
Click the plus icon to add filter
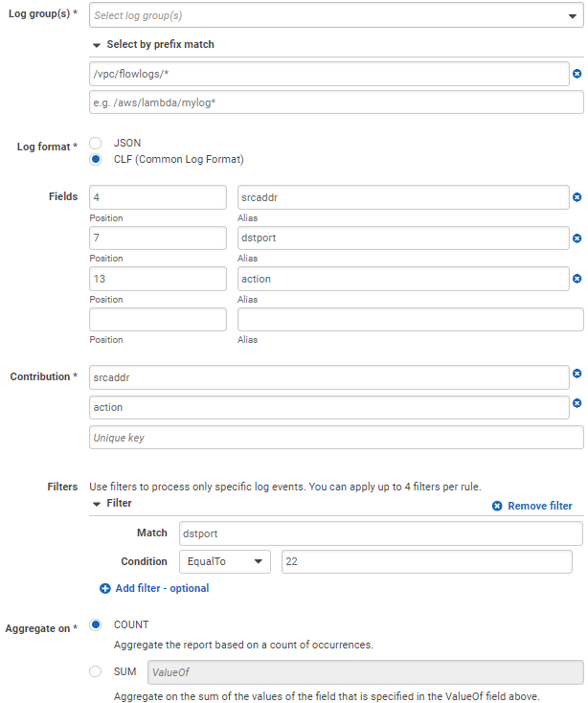click(105, 588)
